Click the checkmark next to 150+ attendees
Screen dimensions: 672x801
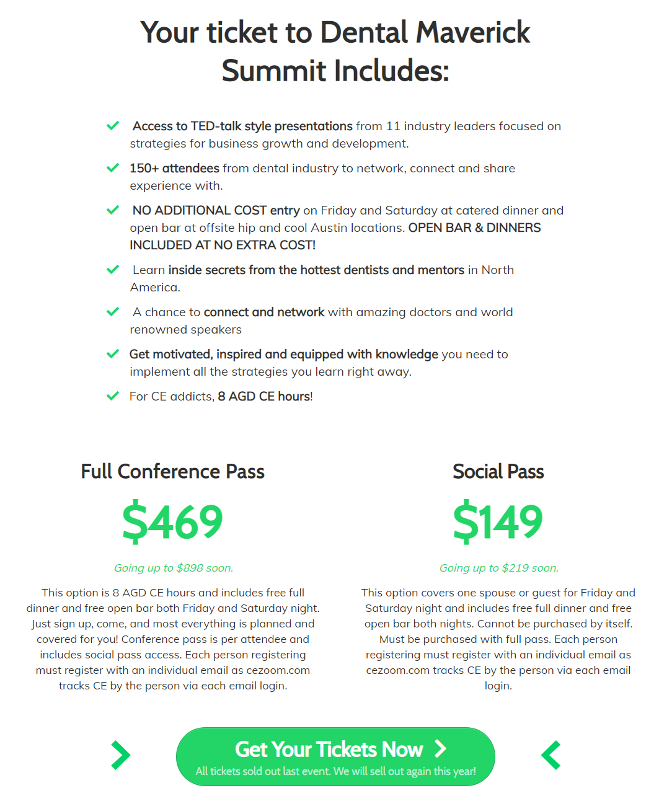(x=113, y=168)
